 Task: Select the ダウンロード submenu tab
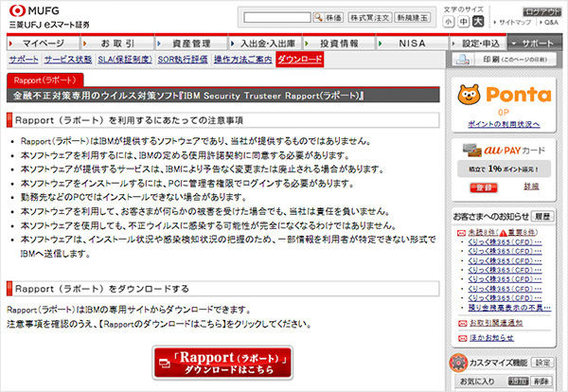pyautogui.click(x=300, y=60)
